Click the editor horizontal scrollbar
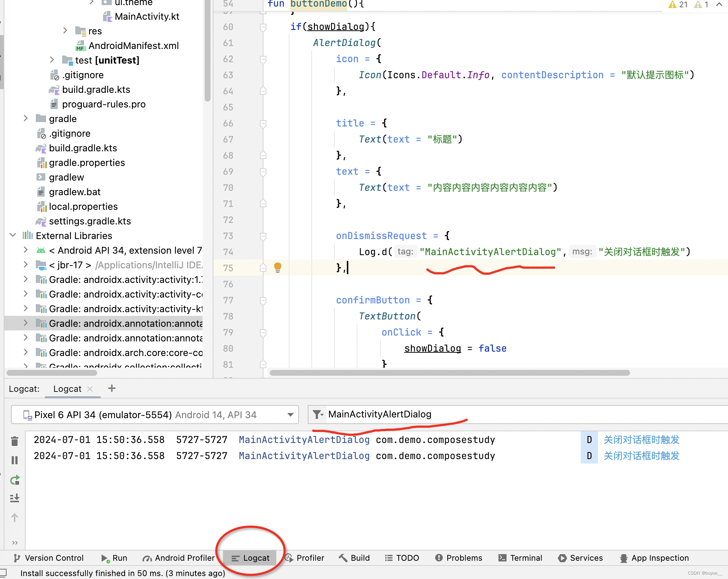The image size is (728, 579). click(450, 373)
